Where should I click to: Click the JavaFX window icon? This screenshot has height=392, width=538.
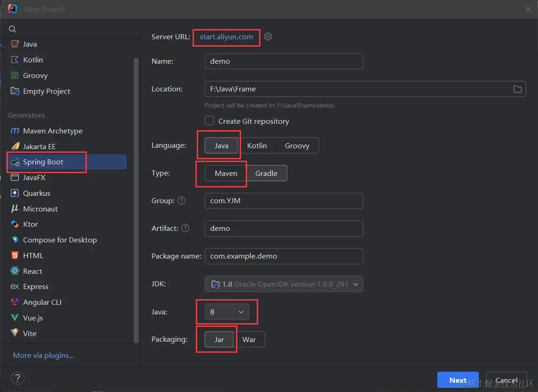coord(15,177)
